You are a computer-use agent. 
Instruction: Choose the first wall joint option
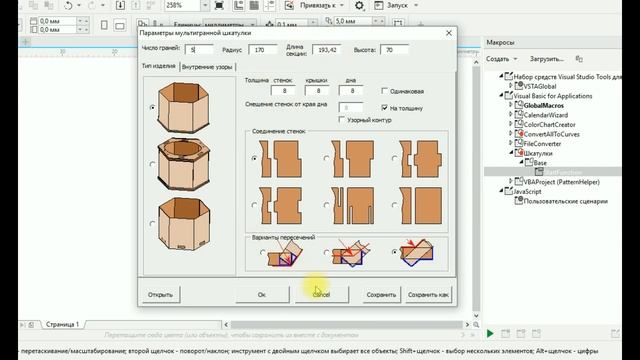(x=254, y=158)
